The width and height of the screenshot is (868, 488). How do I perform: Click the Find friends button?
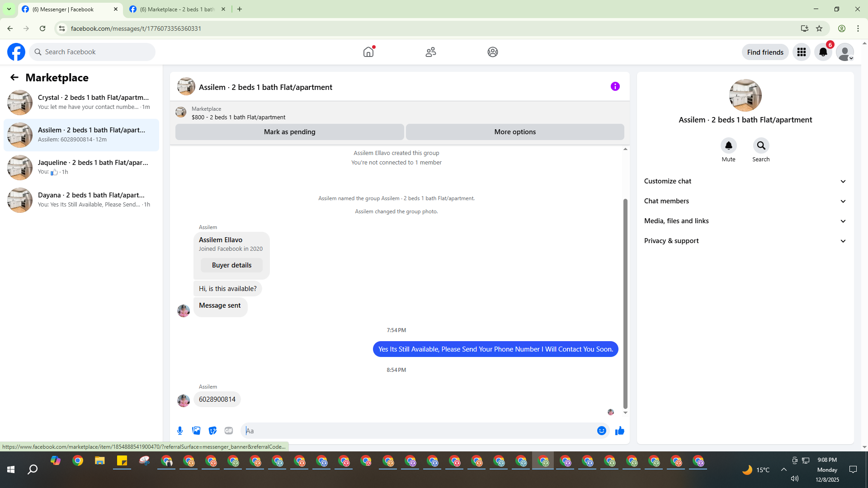point(765,52)
